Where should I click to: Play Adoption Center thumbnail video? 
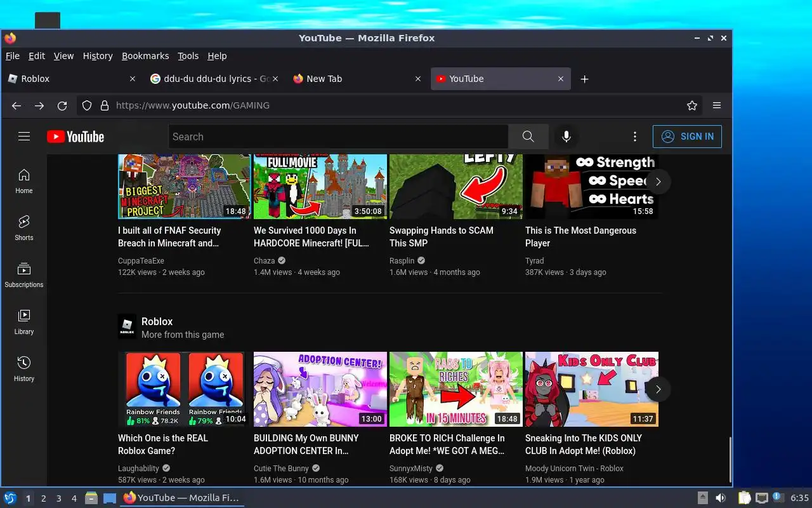pos(320,389)
